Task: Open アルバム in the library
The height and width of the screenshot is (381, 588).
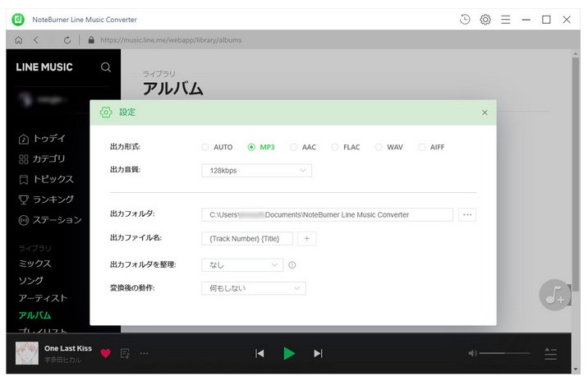Action: [34, 315]
